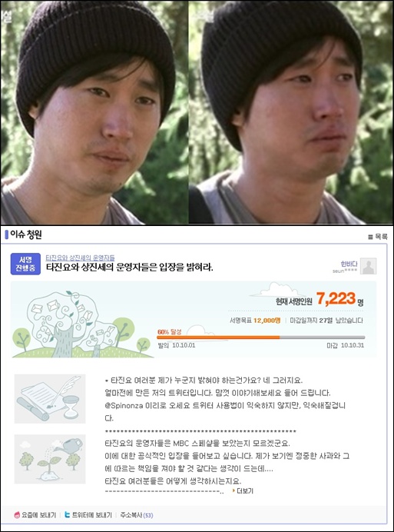
Task: Click the 서명 진행중 status badge
Action: (25, 264)
